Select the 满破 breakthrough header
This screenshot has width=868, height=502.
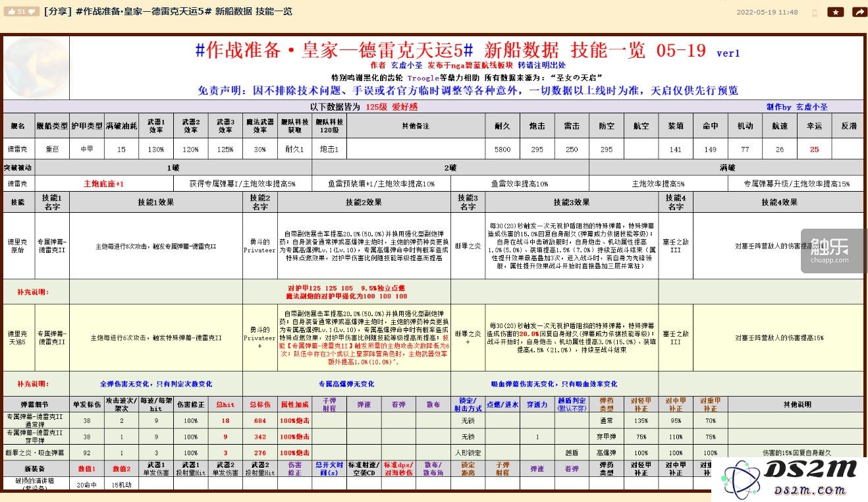click(727, 168)
